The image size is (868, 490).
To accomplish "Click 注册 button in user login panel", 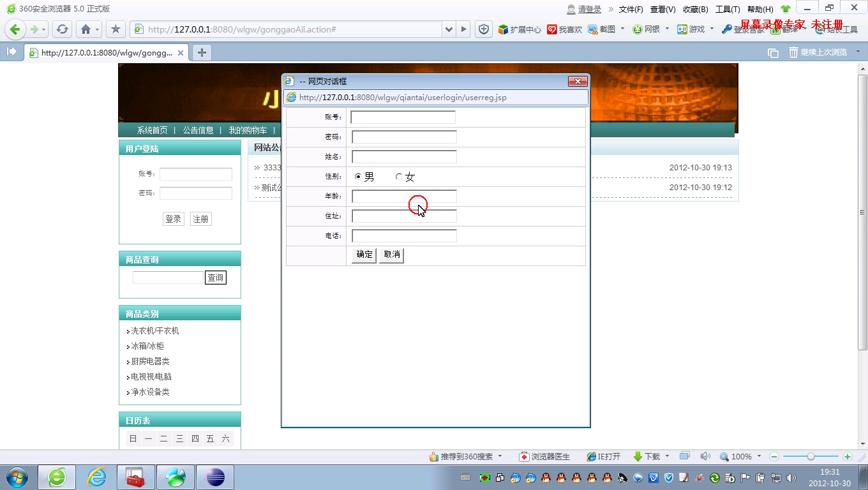I will coord(200,219).
